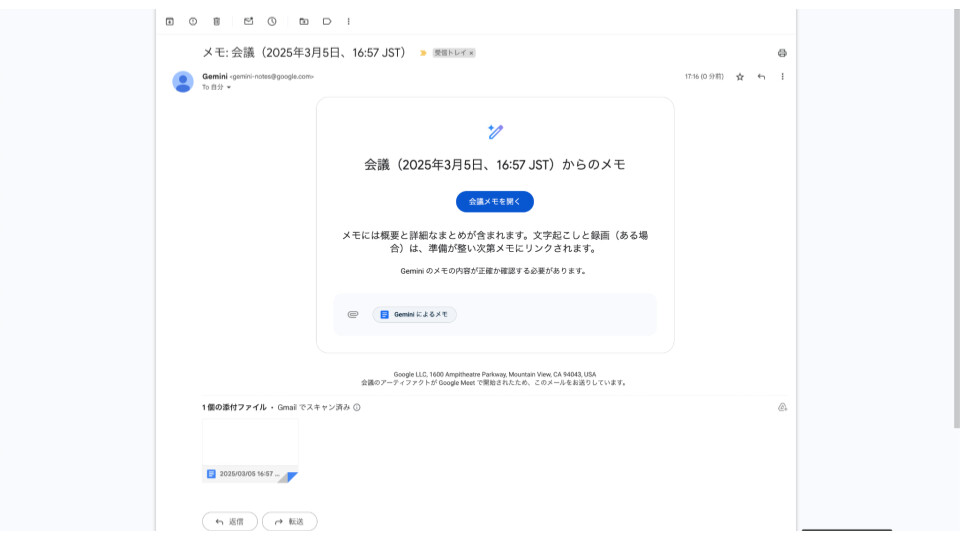Click the Google LLC address footer text
The width and height of the screenshot is (960, 540).
tap(495, 374)
